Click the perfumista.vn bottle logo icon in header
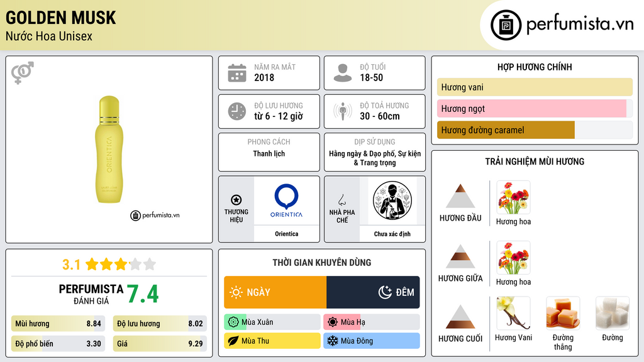Screen dimensions: 644x362 (x=506, y=25)
